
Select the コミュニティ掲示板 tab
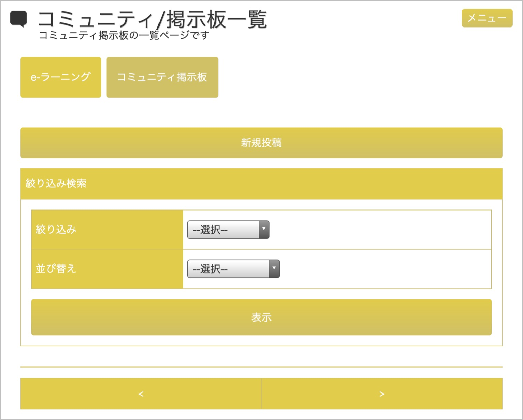162,77
